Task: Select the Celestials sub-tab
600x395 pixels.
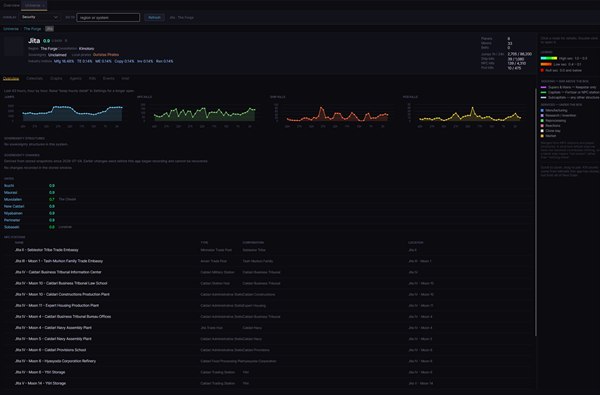Action: [34, 78]
